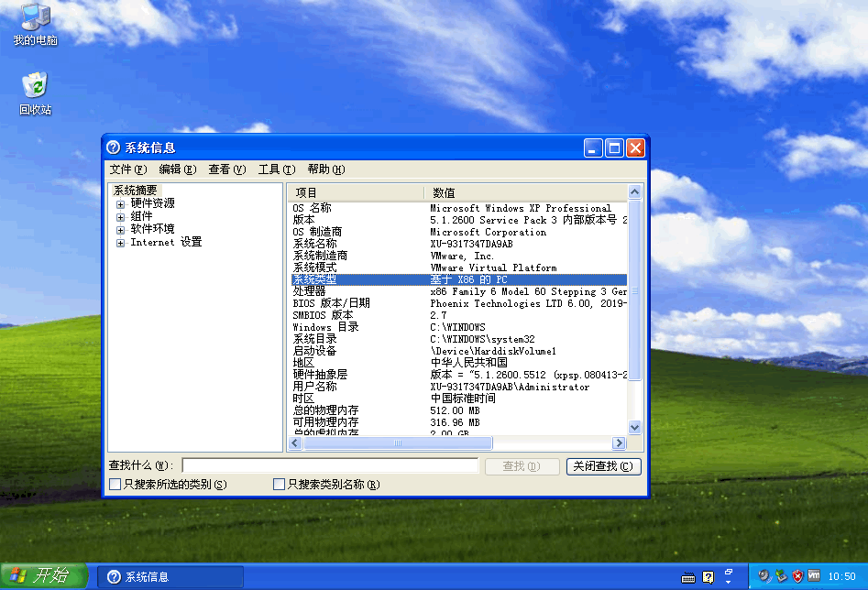
Task: Click the 查找(D) button
Action: [x=522, y=466]
